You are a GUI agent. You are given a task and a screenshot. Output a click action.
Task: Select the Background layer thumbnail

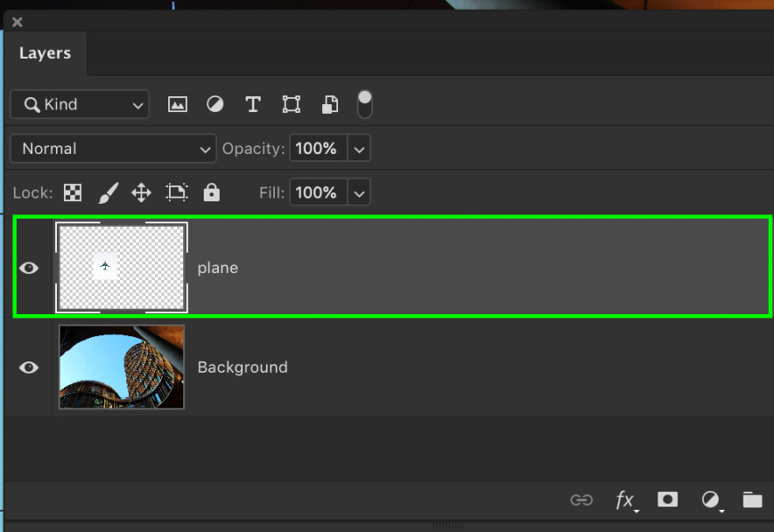point(121,367)
